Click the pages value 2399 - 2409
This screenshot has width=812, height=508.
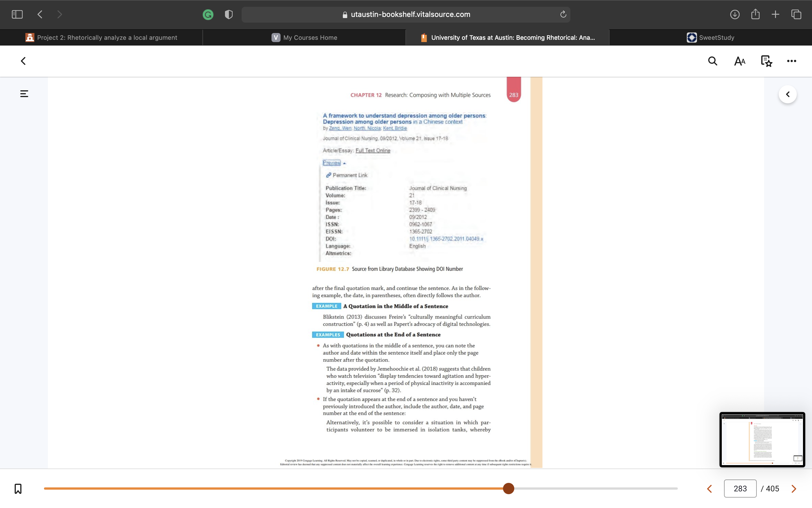(422, 210)
